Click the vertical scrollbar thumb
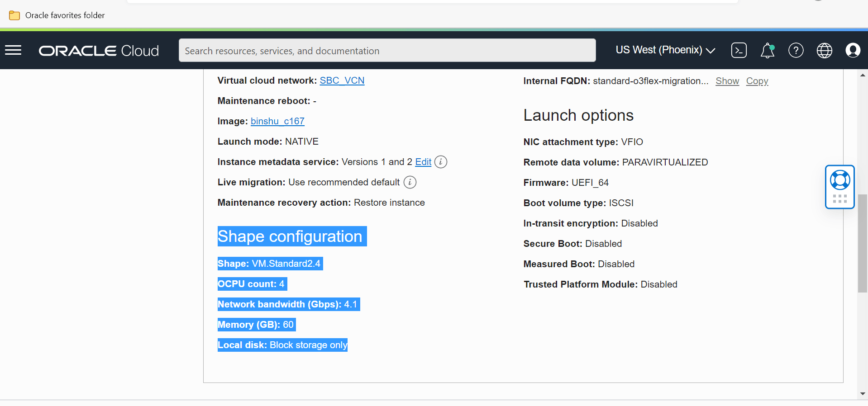 863,243
